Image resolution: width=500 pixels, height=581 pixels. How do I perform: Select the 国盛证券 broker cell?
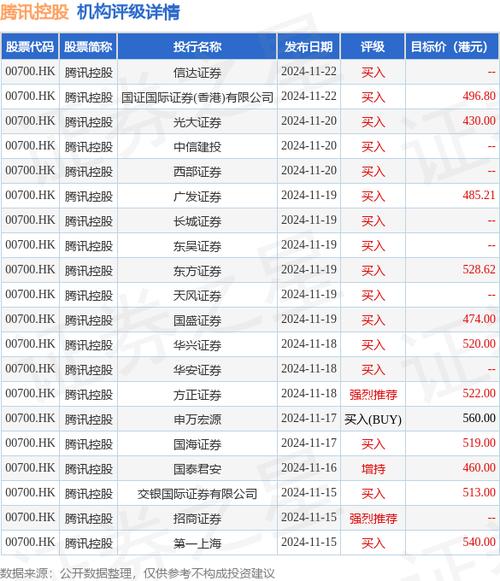(197, 320)
